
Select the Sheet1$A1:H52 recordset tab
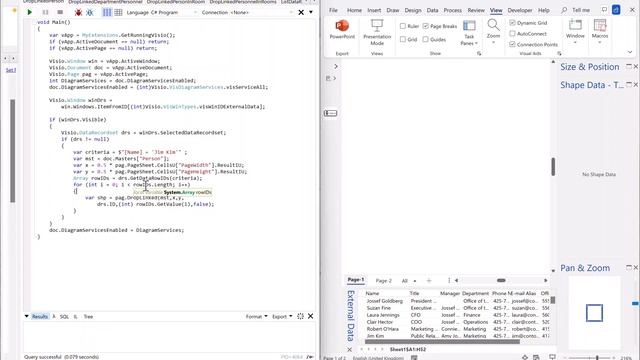(408, 349)
